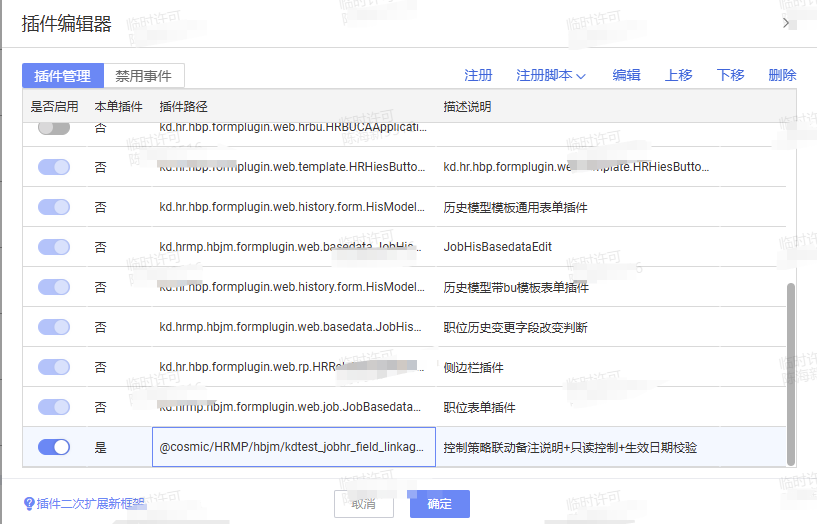This screenshot has width=817, height=524.
Task: Toggle the 侧边栏插件 switch
Action: pos(54,367)
